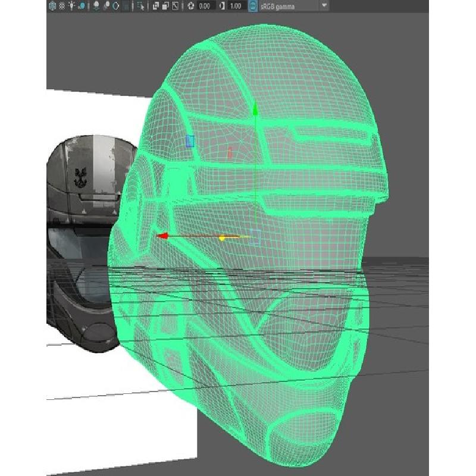Screen dimensions: 476x476
Task: Turn on use all lights icon
Action: [71, 6]
